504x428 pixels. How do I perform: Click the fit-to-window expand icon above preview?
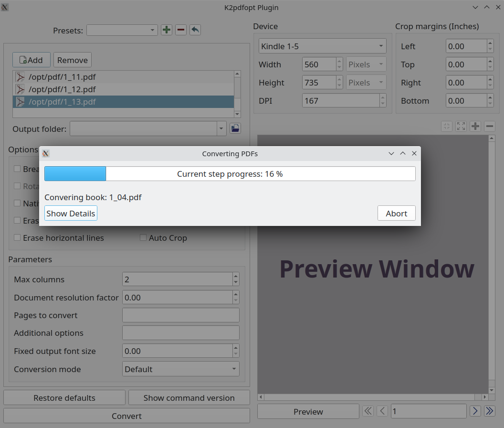461,126
